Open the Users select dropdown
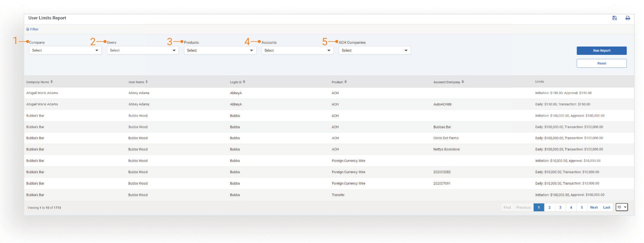Screen dimensions: 644x243 [x=142, y=50]
